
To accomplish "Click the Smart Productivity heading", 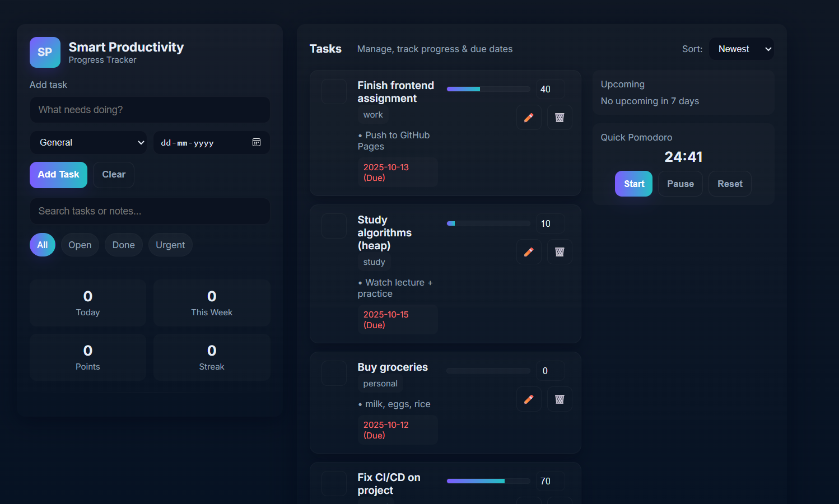I will (126, 47).
